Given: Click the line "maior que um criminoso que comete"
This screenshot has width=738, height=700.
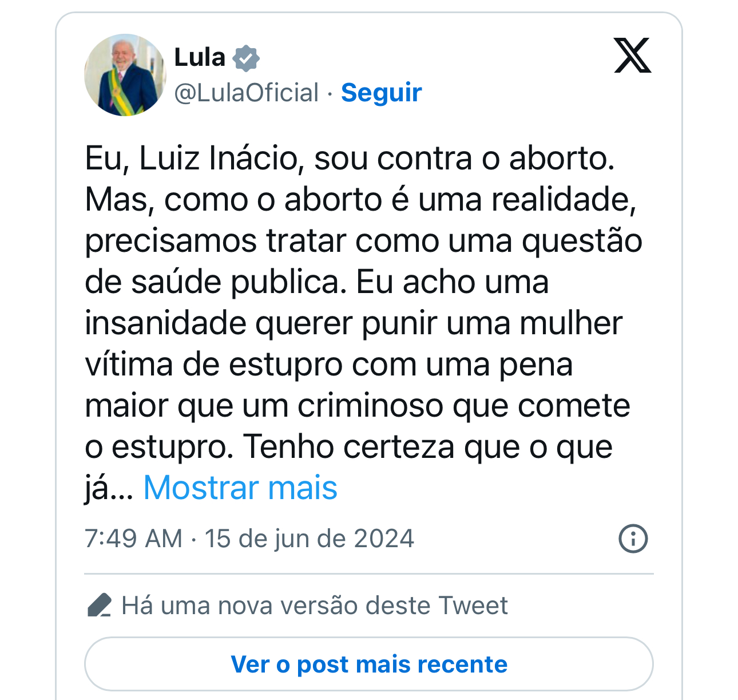Looking at the screenshot, I should 357,406.
